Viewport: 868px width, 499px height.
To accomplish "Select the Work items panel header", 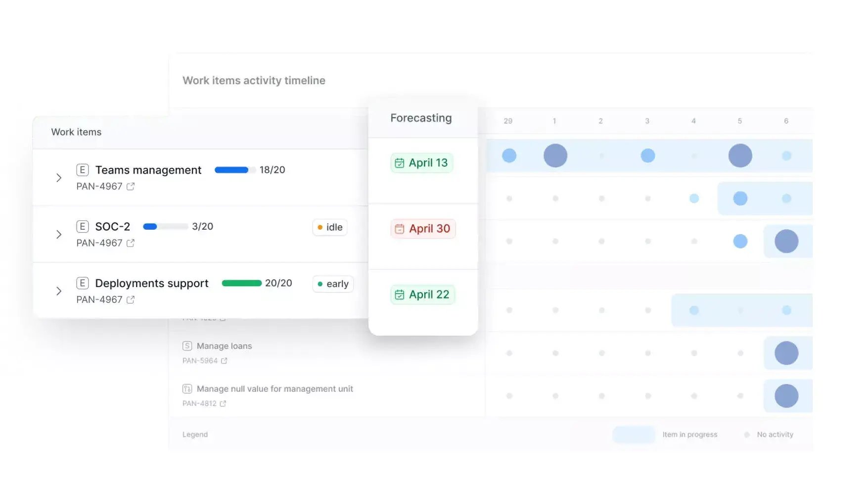I will point(76,132).
